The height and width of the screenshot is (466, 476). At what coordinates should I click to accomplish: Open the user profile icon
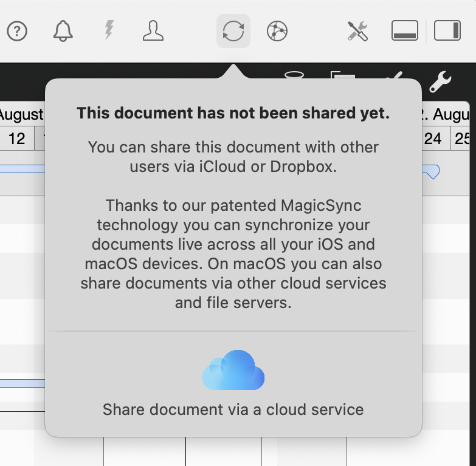[x=153, y=30]
